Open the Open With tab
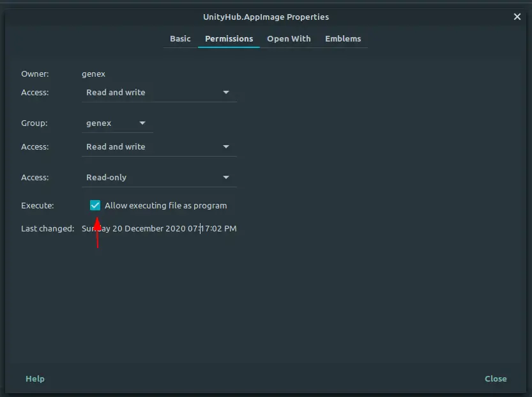This screenshot has height=397, width=532. (289, 39)
